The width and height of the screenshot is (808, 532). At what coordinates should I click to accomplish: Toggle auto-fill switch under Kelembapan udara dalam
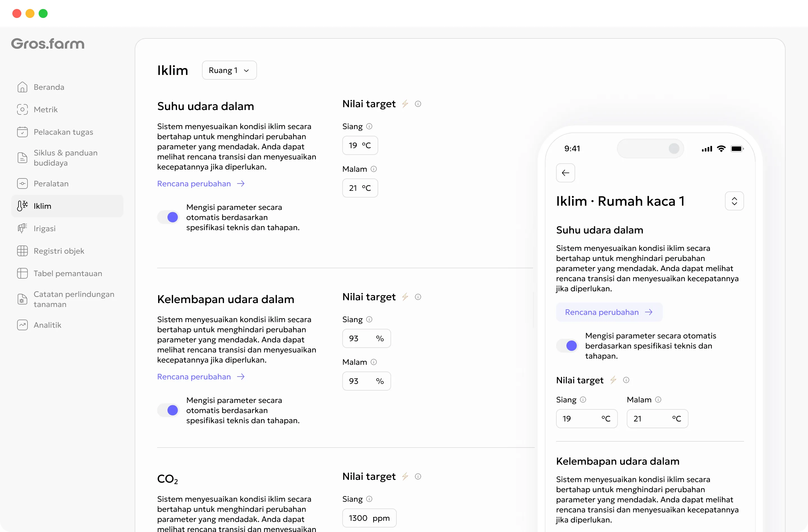point(168,410)
